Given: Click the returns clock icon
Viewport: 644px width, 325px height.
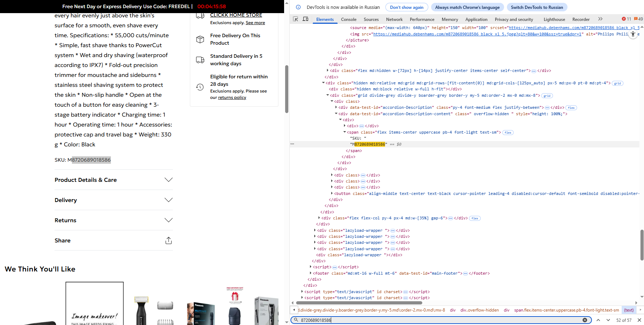Looking at the screenshot, I should (200, 87).
